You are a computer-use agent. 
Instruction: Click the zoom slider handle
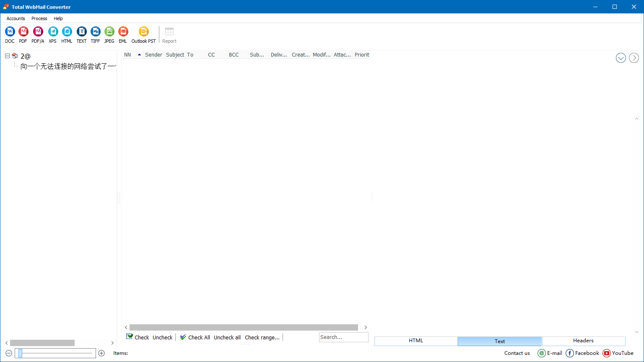(x=20, y=353)
